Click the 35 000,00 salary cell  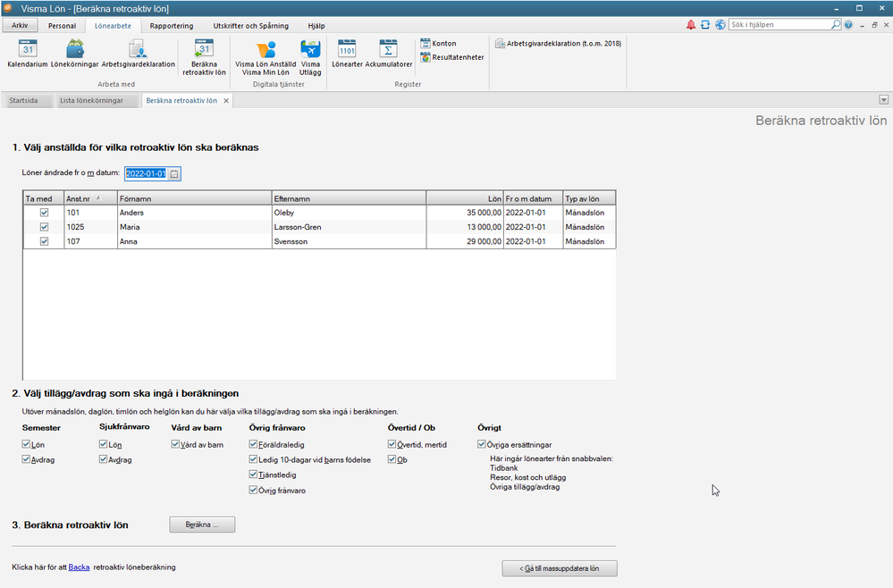465,213
